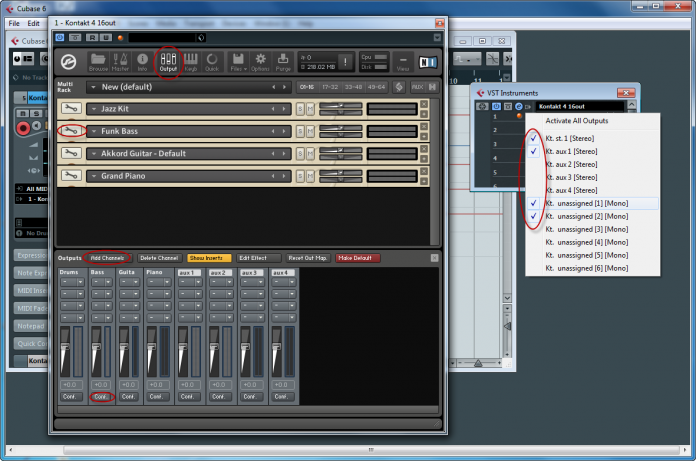The image size is (696, 461).
Task: Adjust the Drums output channel fader
Action: (x=65, y=346)
